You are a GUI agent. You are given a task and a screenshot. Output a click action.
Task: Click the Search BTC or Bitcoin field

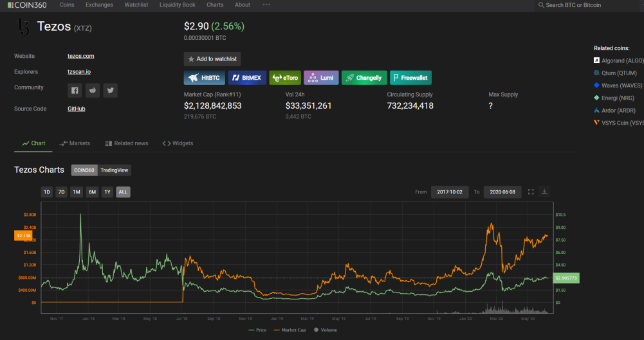click(x=589, y=5)
